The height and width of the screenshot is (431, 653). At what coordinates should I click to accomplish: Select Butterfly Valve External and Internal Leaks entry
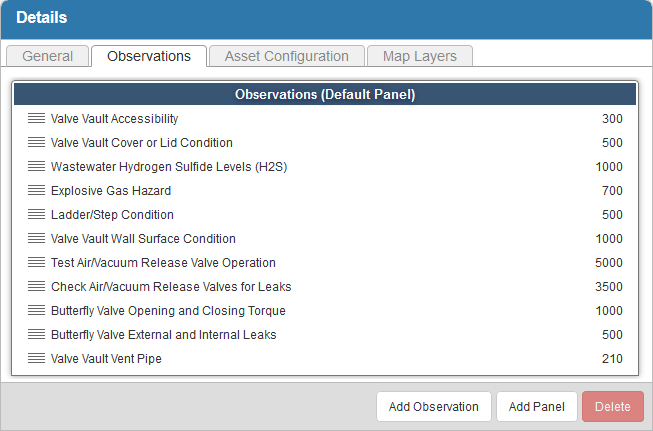(163, 335)
